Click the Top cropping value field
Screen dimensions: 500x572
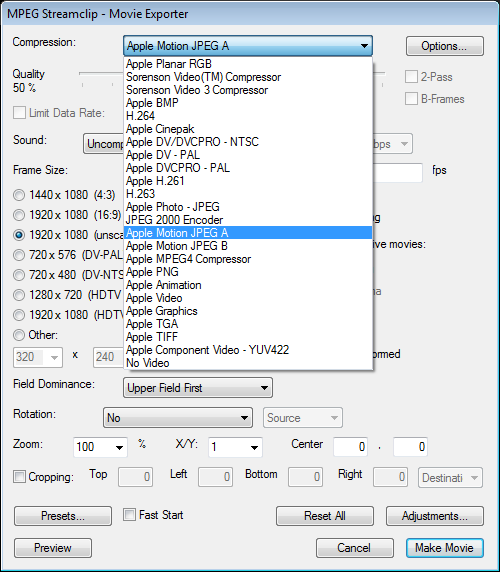click(135, 477)
